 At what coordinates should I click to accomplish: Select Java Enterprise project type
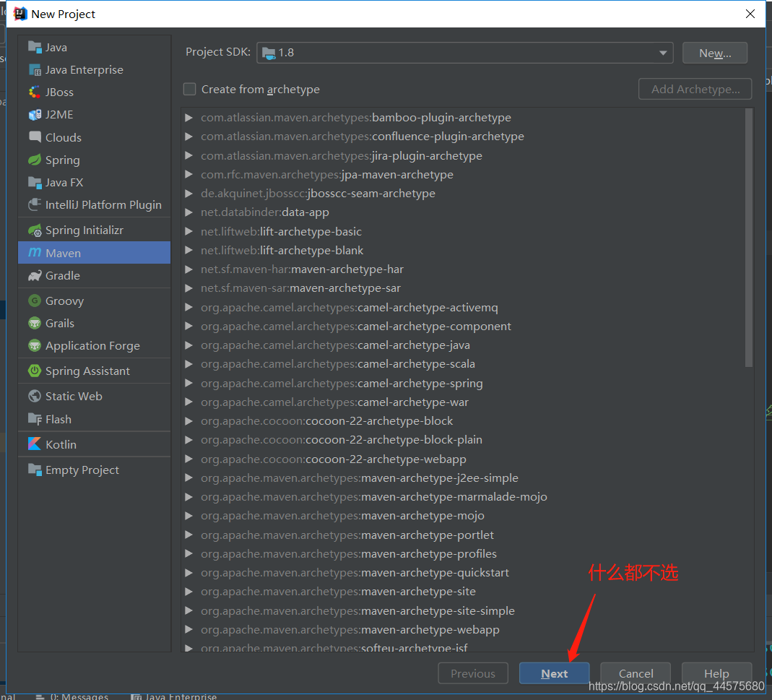(x=94, y=70)
